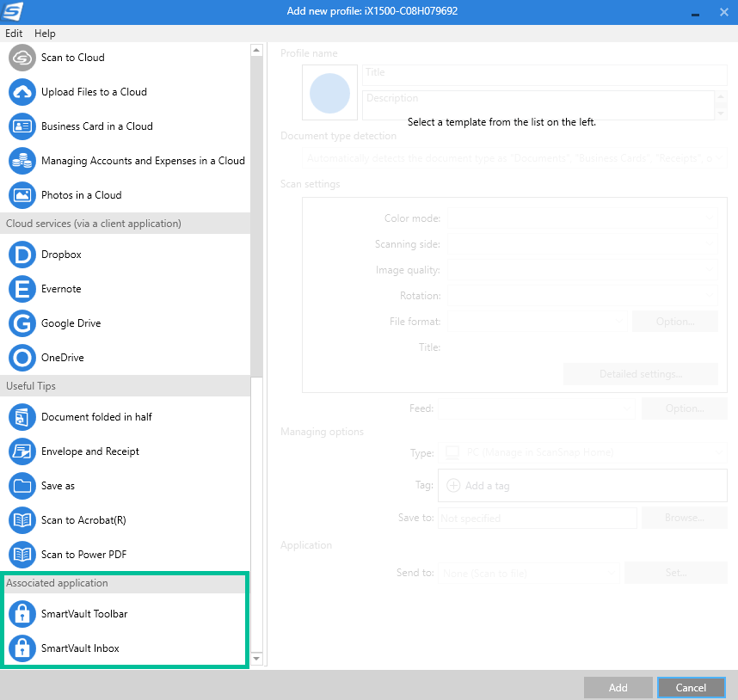This screenshot has width=738, height=700.
Task: Click the Add a tag field
Action: pos(582,486)
